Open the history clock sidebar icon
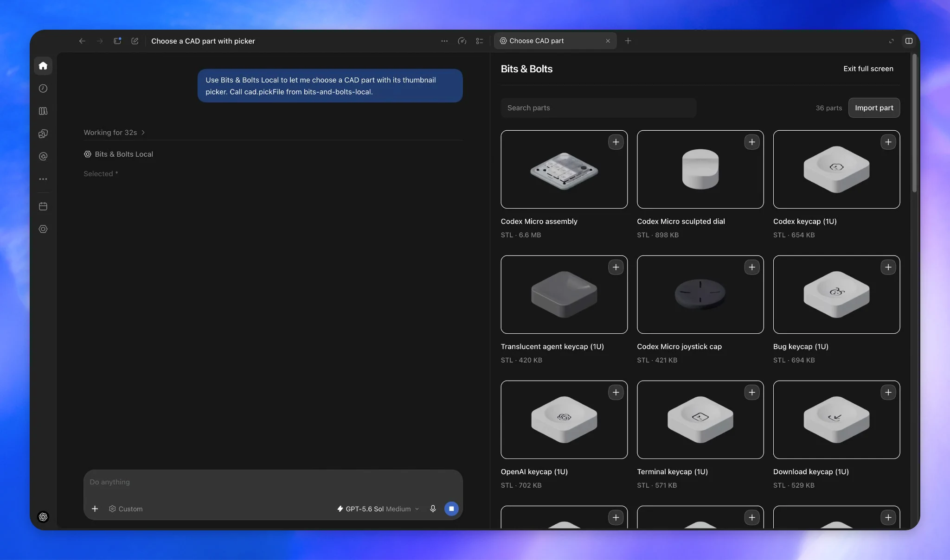Viewport: 950px width, 560px height. point(43,89)
